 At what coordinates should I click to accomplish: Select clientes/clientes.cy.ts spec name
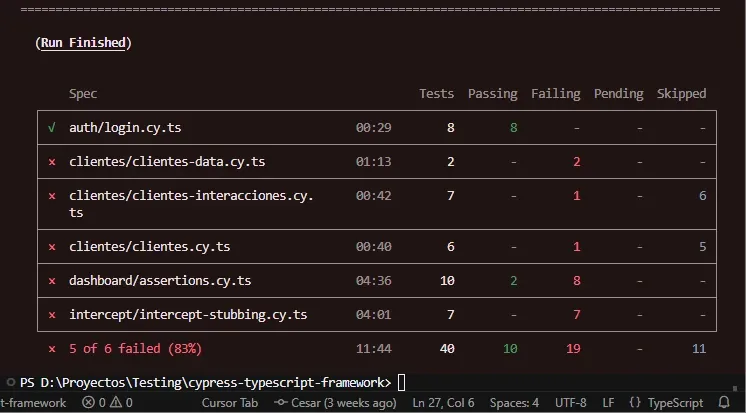tap(149, 246)
